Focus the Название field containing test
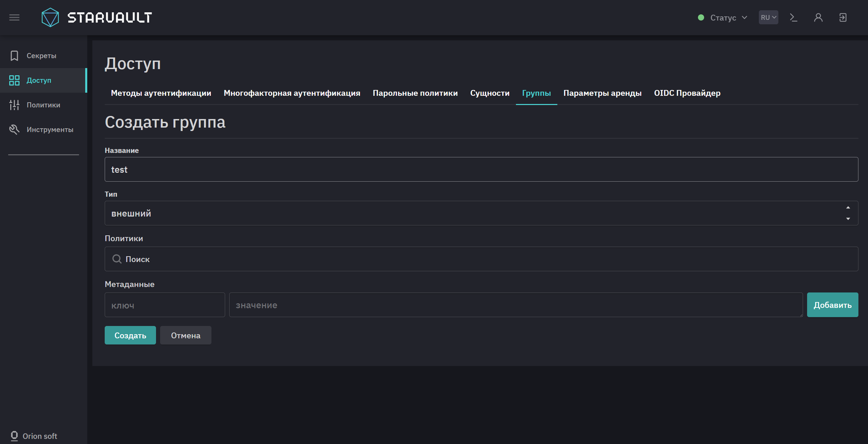The width and height of the screenshot is (868, 444). [481, 169]
